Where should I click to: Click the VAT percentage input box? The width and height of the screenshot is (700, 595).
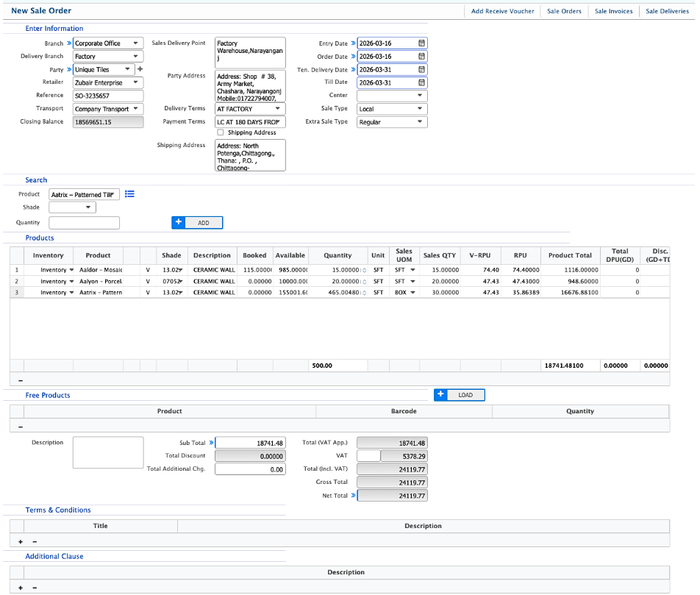click(369, 456)
